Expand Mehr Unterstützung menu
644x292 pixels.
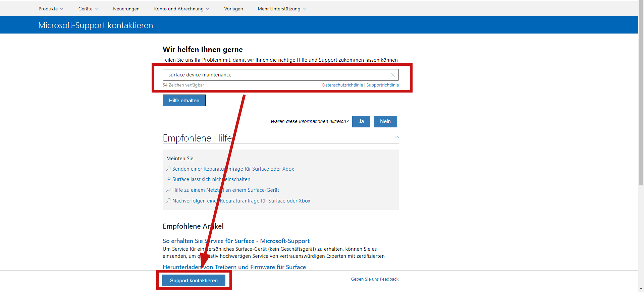282,9
